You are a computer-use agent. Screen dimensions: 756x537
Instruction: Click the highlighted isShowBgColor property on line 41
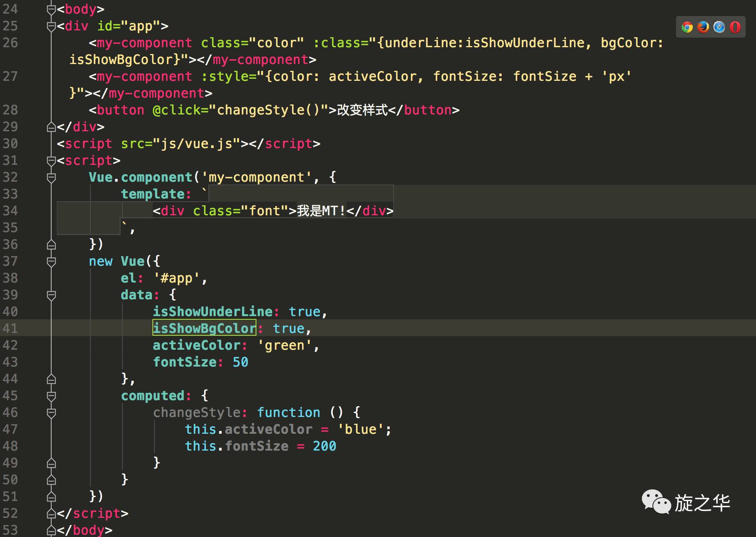pos(204,328)
